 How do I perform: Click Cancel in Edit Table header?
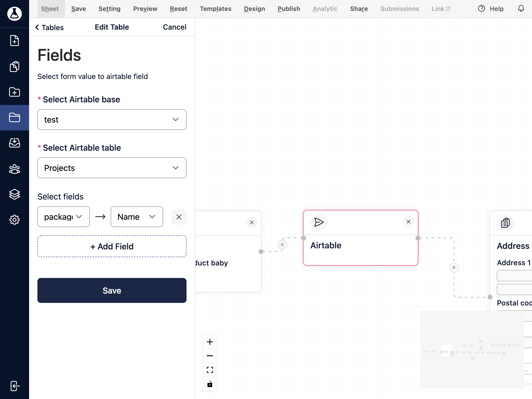click(x=175, y=27)
